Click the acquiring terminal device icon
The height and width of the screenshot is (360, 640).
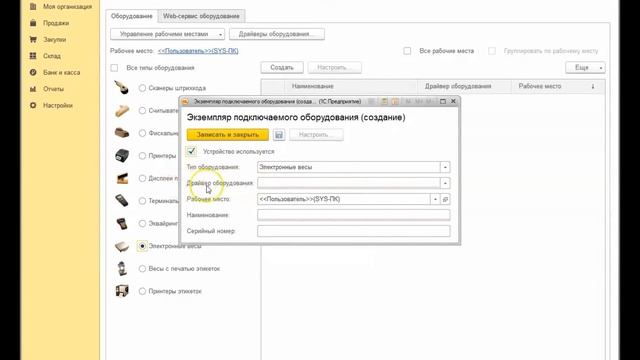[x=122, y=223]
